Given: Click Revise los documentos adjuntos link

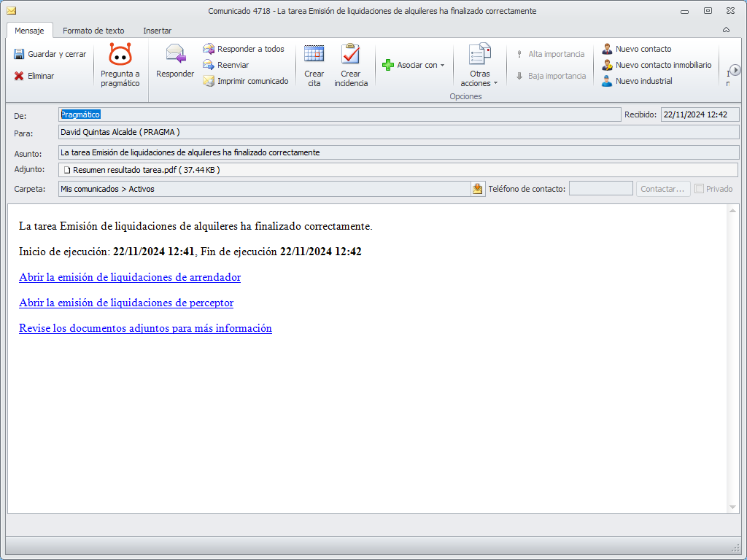Looking at the screenshot, I should (x=145, y=329).
